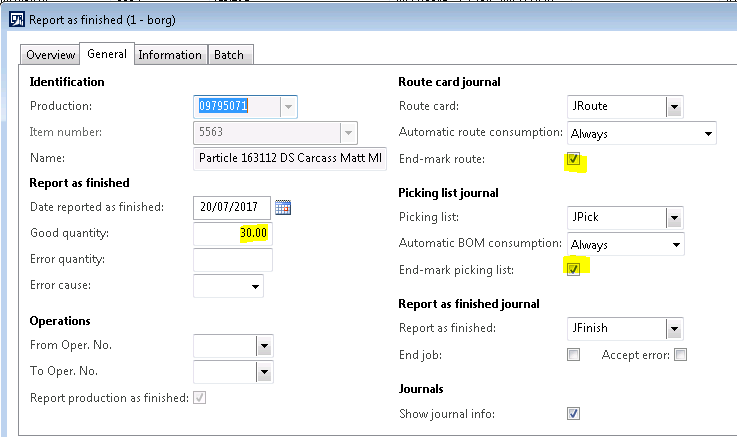Expand the To Oper. No. dropdown
Screen dimensions: 737x437
pos(264,372)
